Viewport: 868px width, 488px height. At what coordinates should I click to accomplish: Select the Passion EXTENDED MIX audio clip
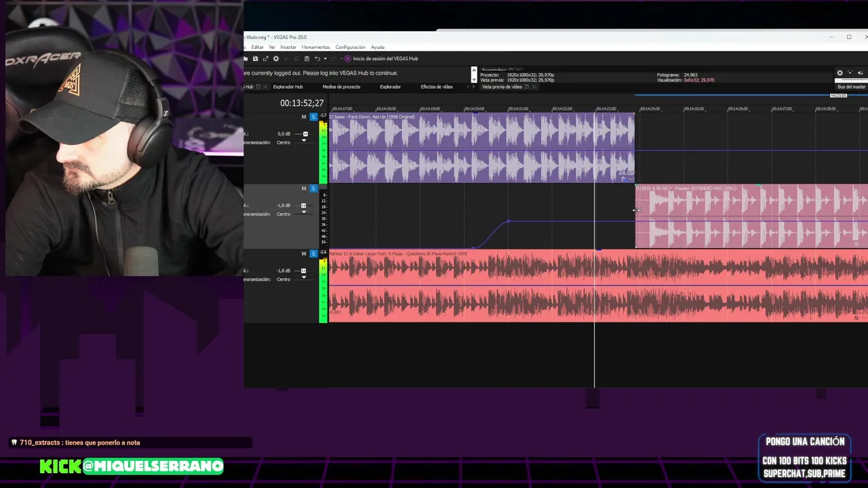coord(751,216)
